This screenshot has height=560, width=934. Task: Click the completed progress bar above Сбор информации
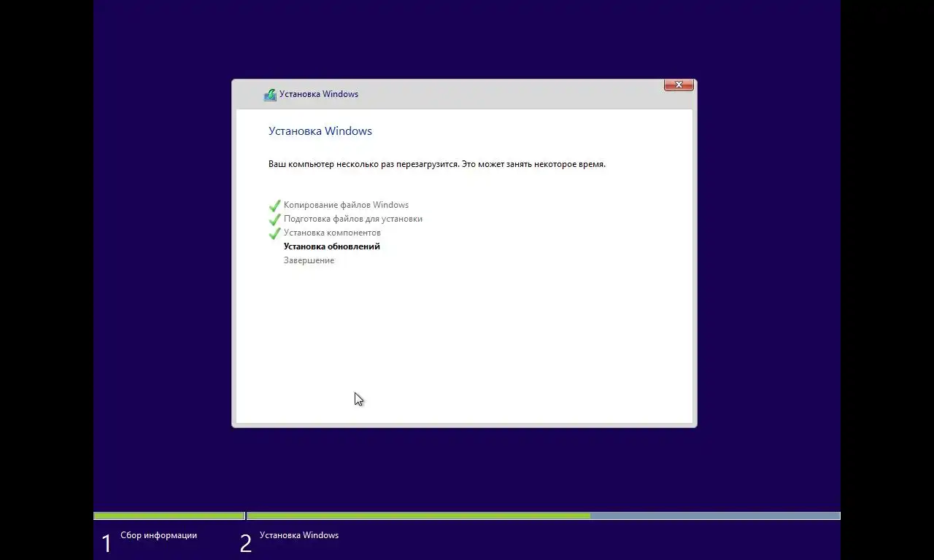pyautogui.click(x=169, y=516)
